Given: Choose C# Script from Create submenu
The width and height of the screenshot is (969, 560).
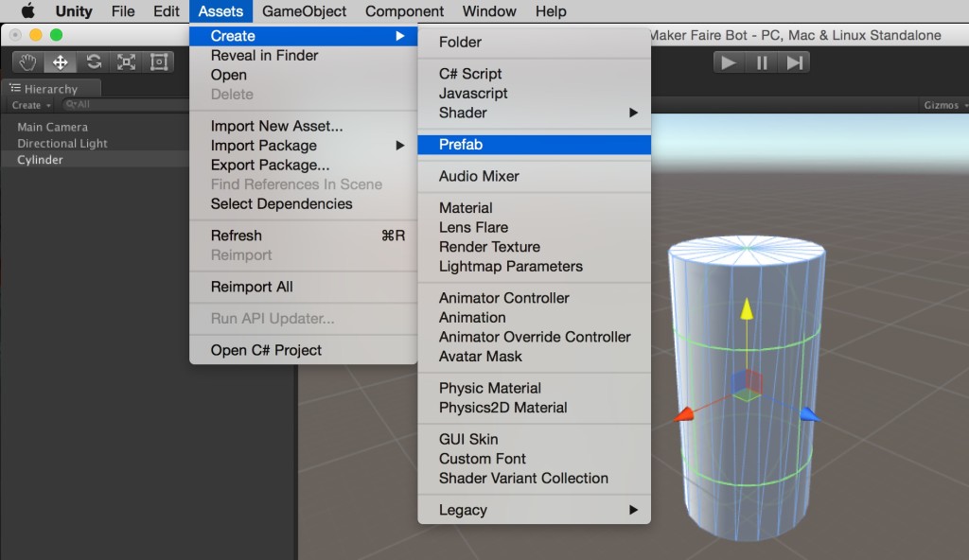Looking at the screenshot, I should pos(470,74).
